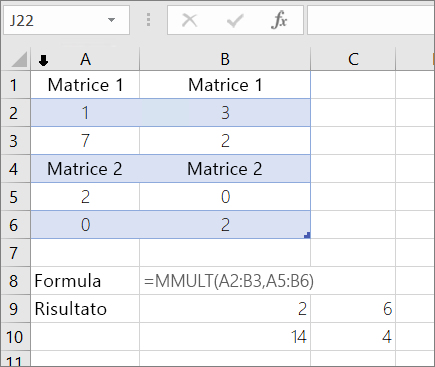Select row 3 header
The image size is (435, 367).
tap(16, 141)
